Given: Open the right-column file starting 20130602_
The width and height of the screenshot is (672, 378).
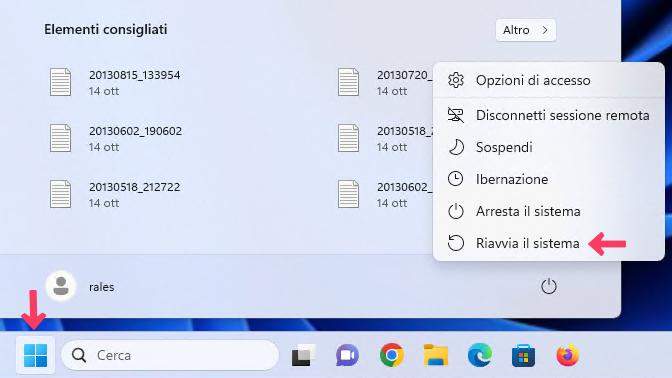Looking at the screenshot, I should [384, 194].
